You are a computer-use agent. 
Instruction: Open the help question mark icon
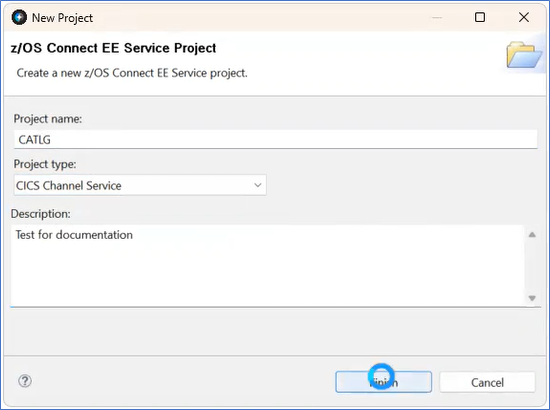coord(25,381)
